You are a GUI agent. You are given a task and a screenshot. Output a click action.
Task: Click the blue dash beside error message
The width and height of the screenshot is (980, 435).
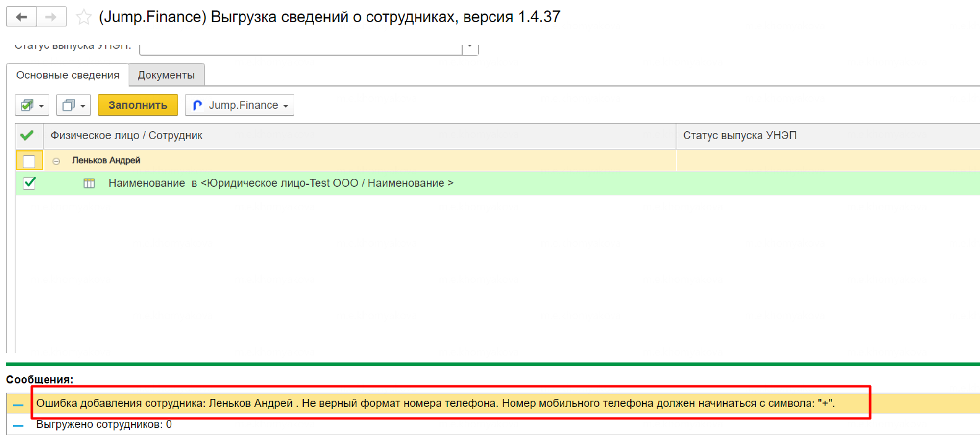point(18,405)
